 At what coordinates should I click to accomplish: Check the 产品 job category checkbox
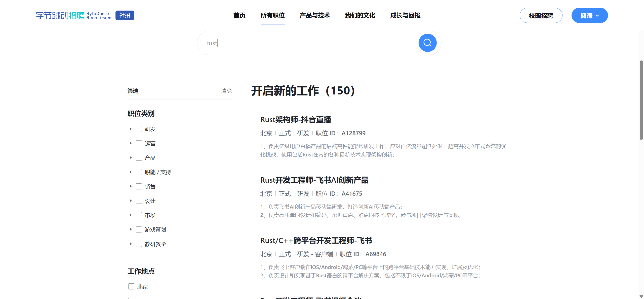(x=139, y=157)
